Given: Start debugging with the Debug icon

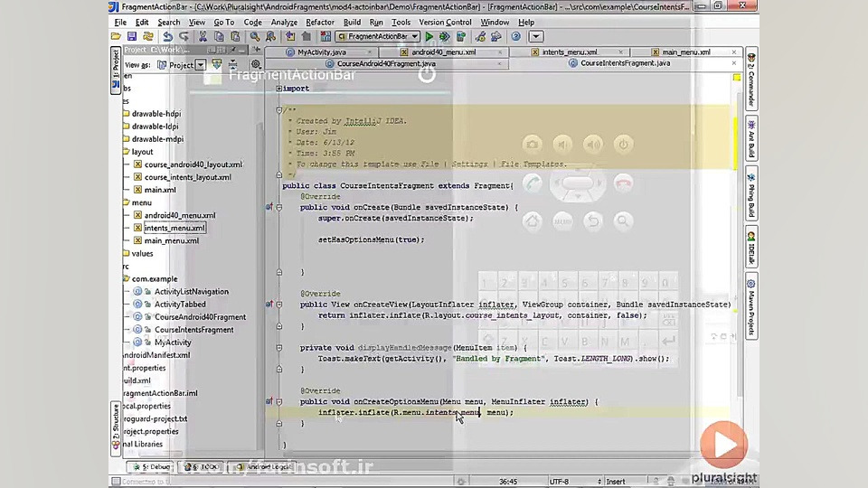Looking at the screenshot, I should click(x=445, y=36).
